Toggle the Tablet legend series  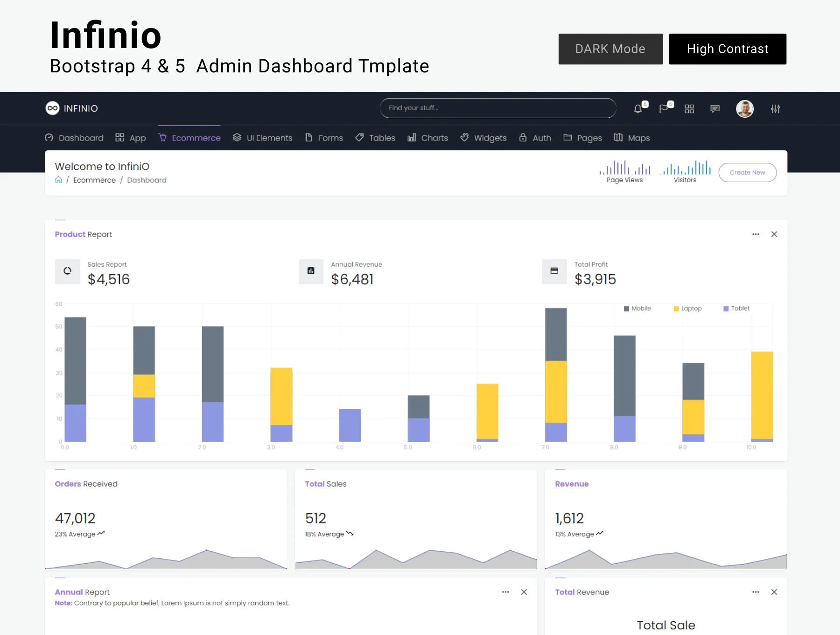736,309
